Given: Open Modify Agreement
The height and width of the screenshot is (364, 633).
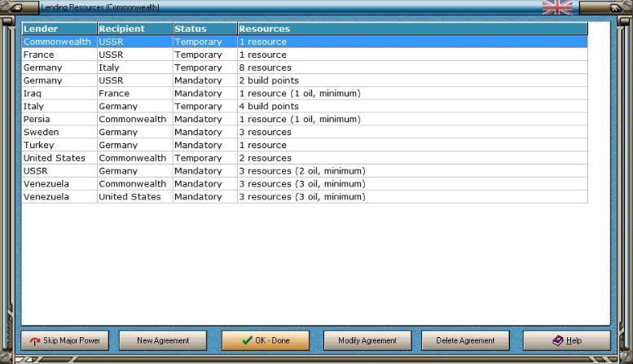Looking at the screenshot, I should [x=367, y=340].
